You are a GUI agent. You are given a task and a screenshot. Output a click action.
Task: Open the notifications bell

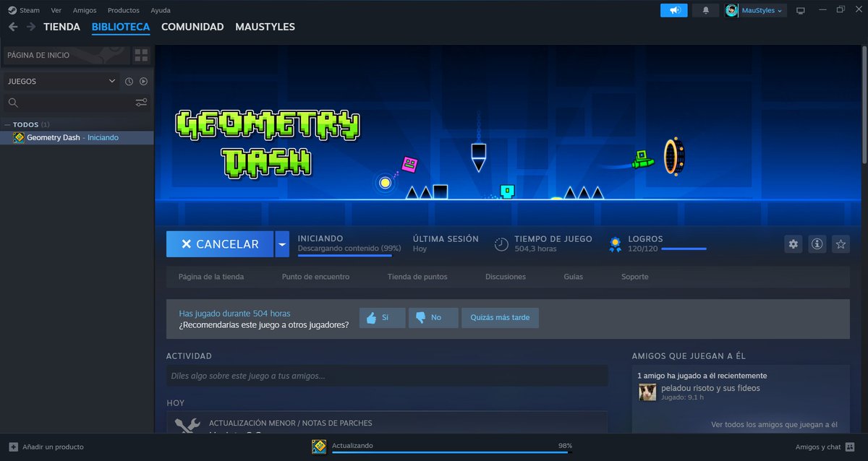(705, 10)
